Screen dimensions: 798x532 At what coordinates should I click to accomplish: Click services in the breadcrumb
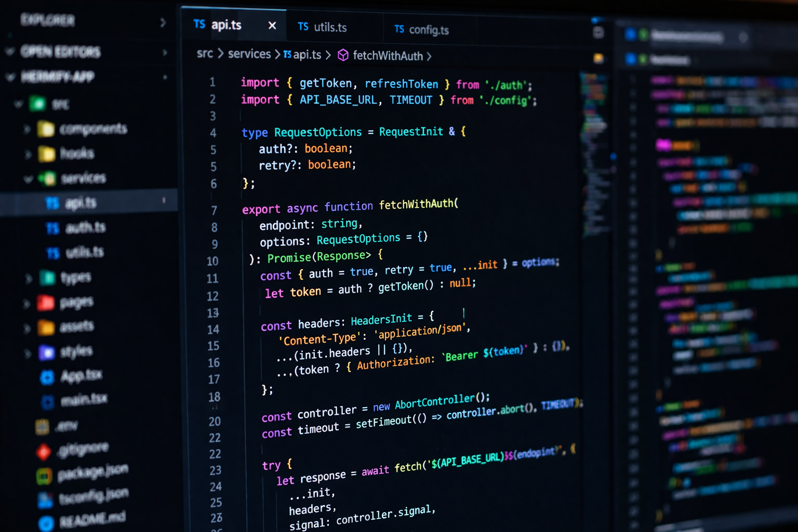tap(249, 54)
